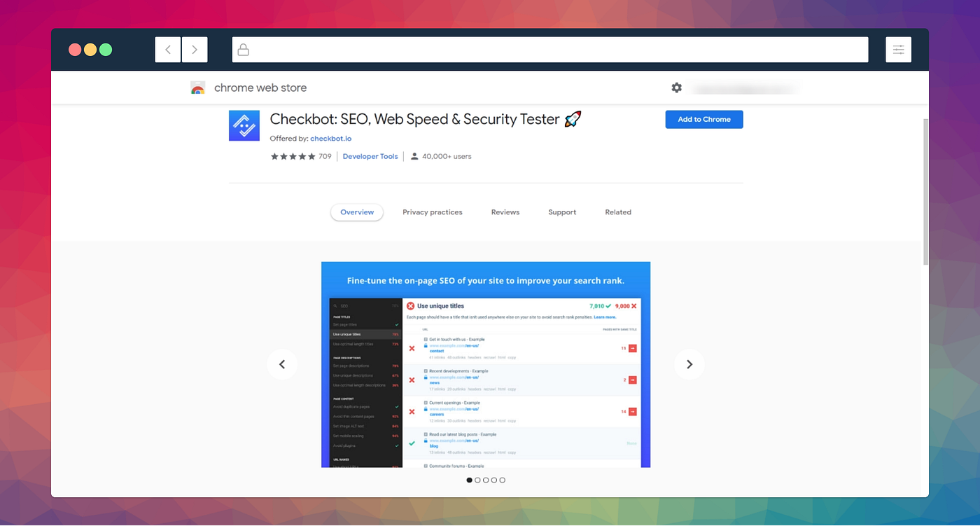
Task: Open the checkbot.io developer link
Action: [330, 138]
